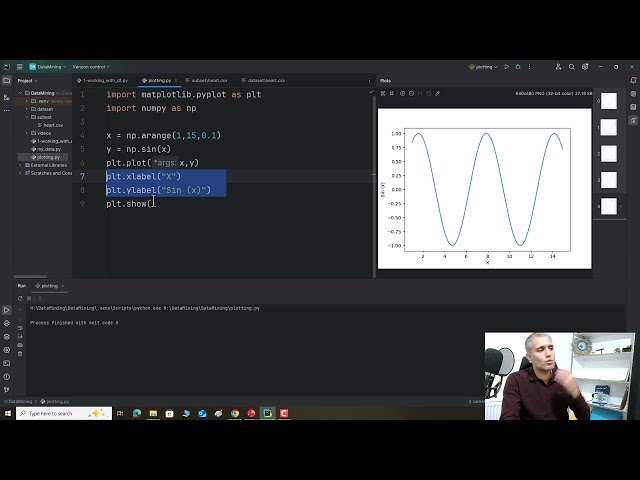Open the Notifications bell icon
Image resolution: width=640 pixels, height=480 pixels.
[x=633, y=80]
